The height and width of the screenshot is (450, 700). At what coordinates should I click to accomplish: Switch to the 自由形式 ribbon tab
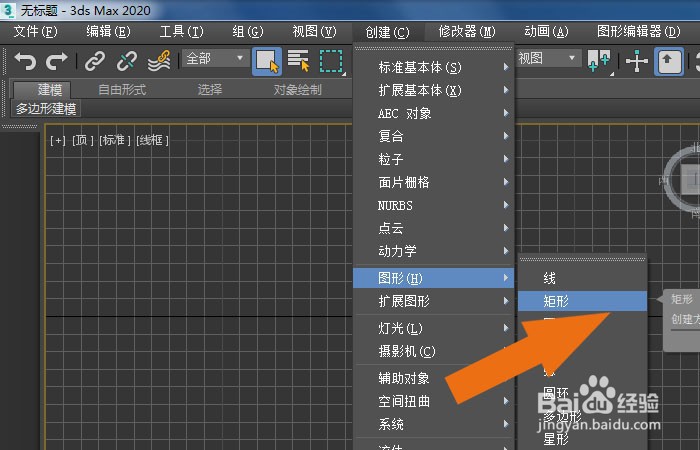point(122,90)
